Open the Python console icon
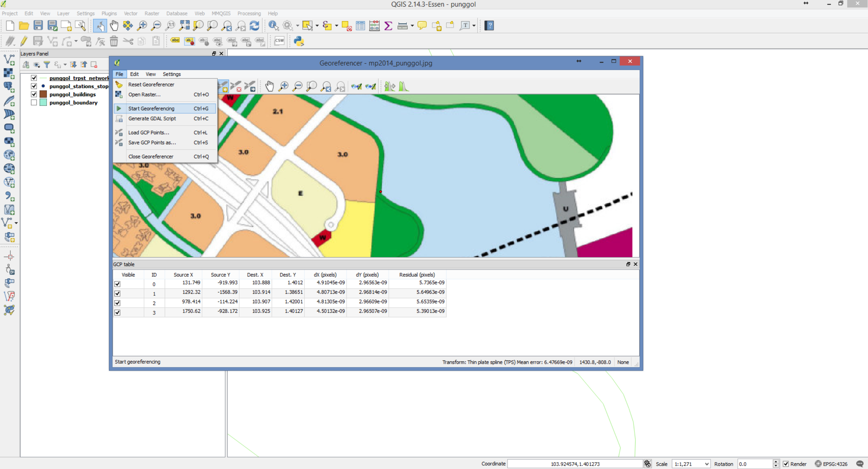This screenshot has height=469, width=868. 299,41
